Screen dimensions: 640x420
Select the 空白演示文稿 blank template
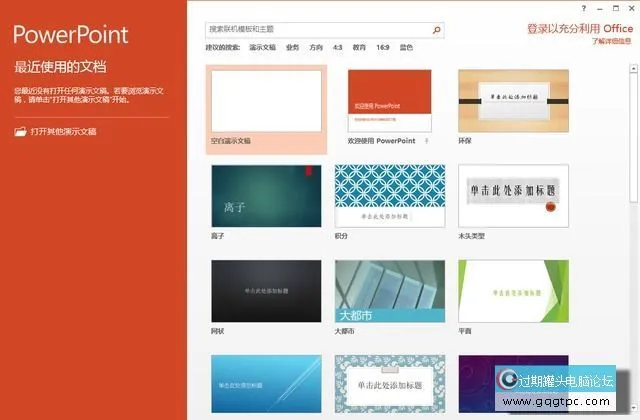click(x=265, y=100)
